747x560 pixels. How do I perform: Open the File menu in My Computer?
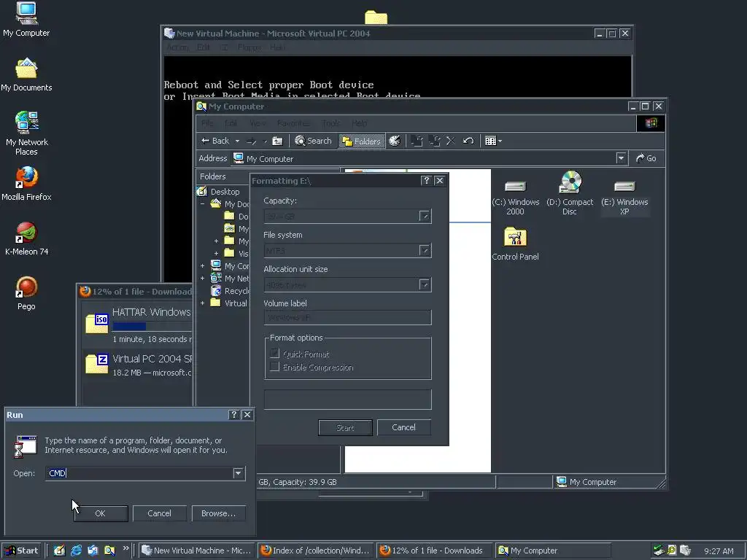click(207, 123)
